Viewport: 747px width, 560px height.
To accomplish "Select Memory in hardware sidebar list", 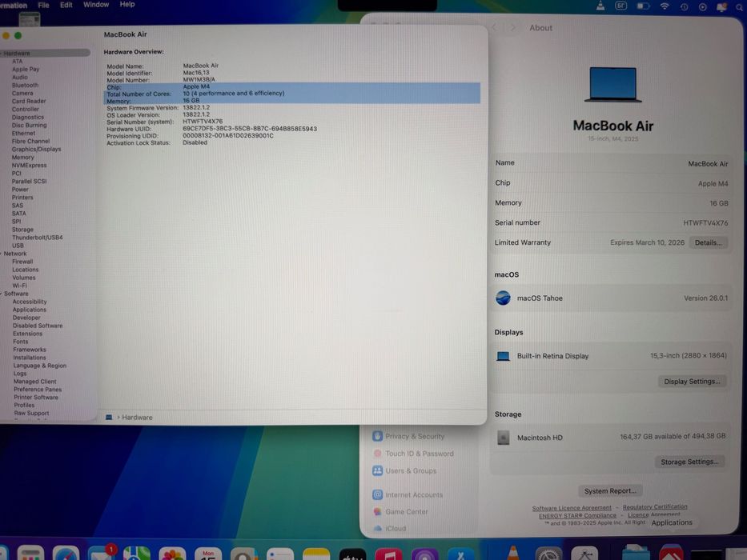I will (23, 157).
